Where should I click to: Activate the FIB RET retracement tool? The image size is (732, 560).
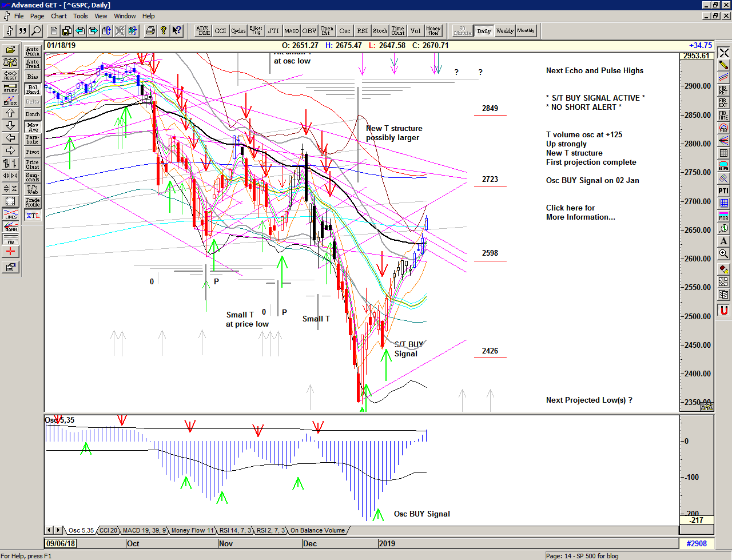[x=723, y=90]
